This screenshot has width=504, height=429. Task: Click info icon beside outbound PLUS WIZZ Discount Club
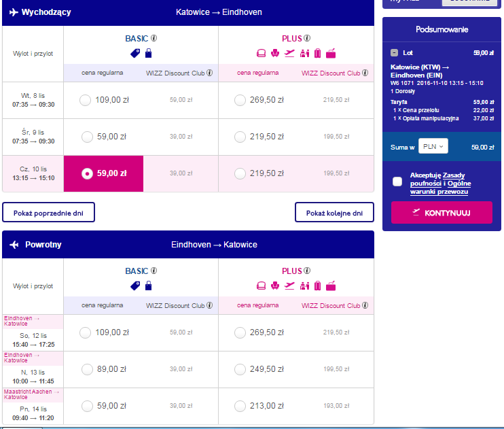[x=365, y=73]
